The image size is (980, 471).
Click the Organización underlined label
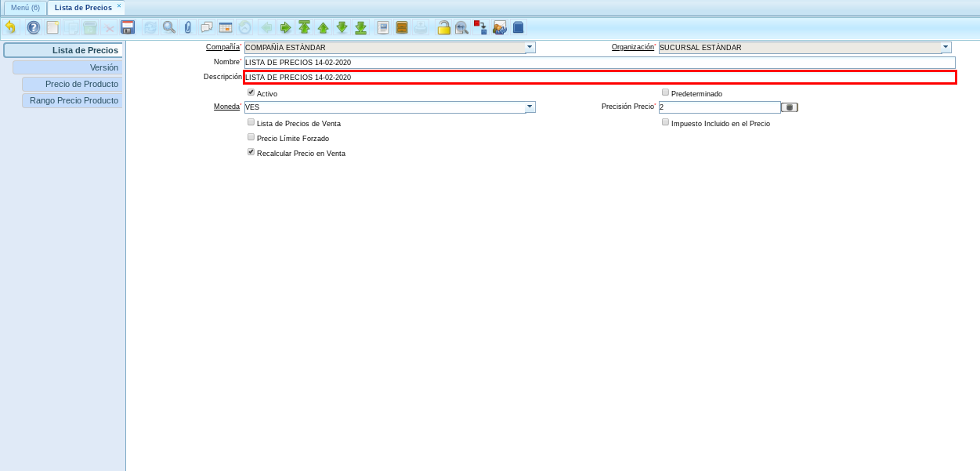[x=633, y=47]
